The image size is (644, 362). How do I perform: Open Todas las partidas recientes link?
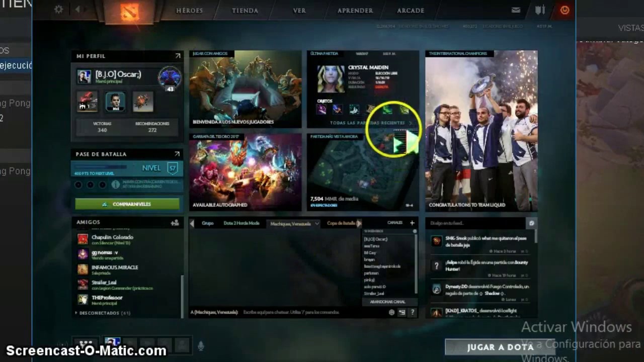click(x=371, y=123)
